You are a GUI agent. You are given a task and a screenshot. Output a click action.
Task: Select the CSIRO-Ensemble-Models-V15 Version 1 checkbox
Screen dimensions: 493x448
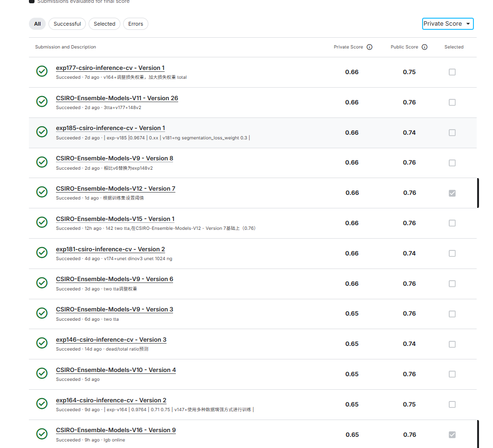coord(452,223)
